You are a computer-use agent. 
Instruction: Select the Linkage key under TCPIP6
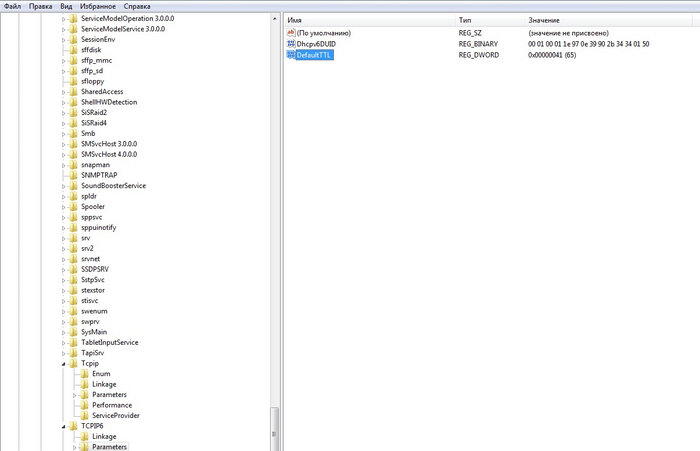click(x=104, y=436)
